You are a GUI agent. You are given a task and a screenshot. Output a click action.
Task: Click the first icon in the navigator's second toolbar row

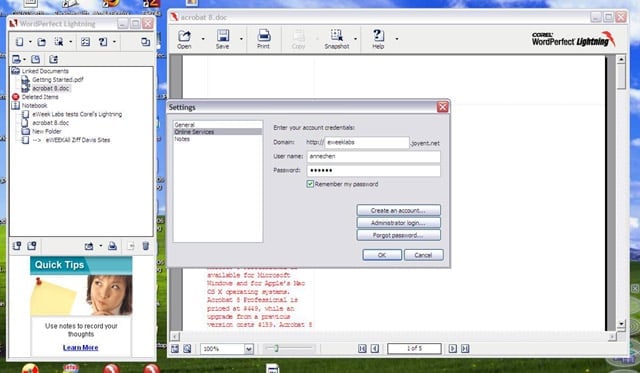pos(16,60)
